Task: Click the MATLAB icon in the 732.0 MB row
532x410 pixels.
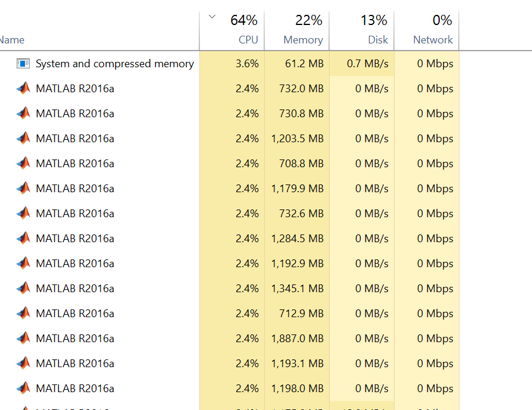Action: [x=23, y=88]
